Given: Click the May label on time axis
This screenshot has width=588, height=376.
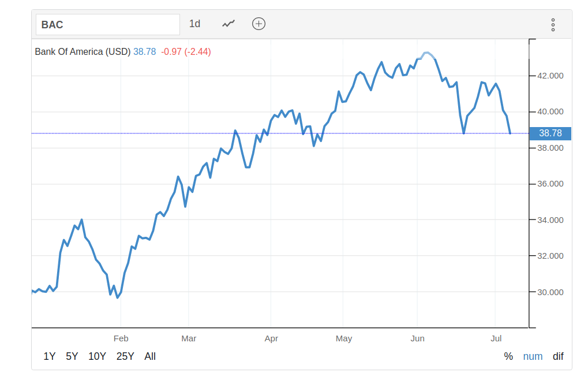Looking at the screenshot, I should tap(344, 338).
